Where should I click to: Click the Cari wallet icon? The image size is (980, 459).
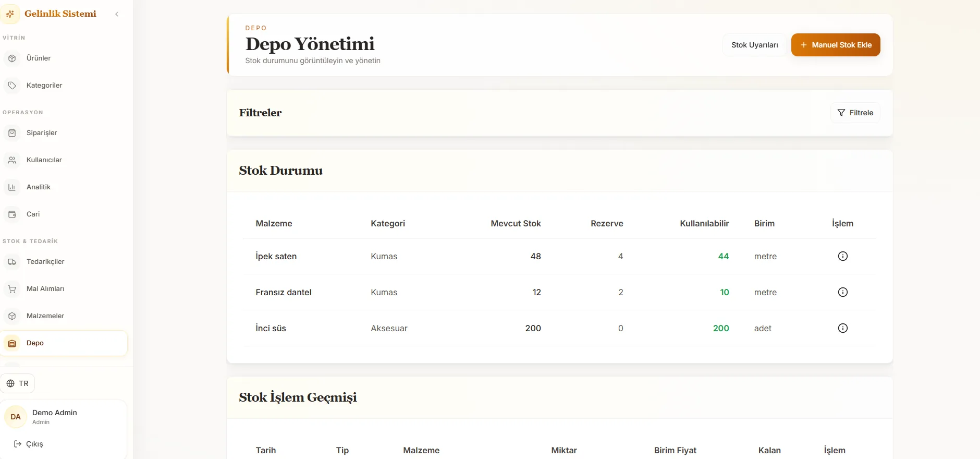pos(12,214)
